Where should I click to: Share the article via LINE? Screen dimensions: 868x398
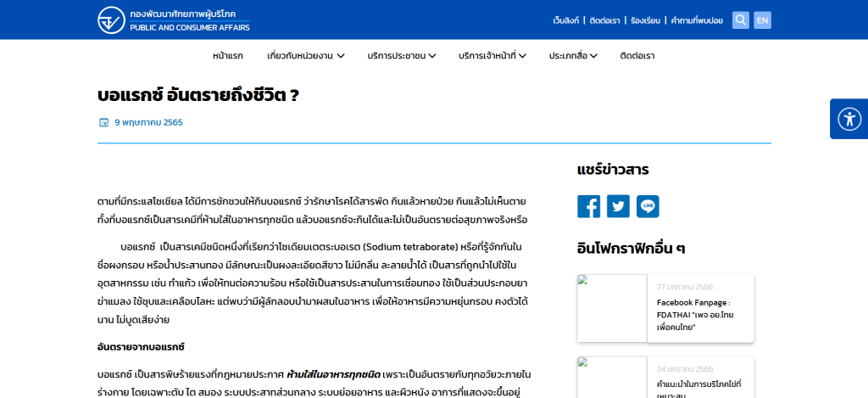click(648, 206)
